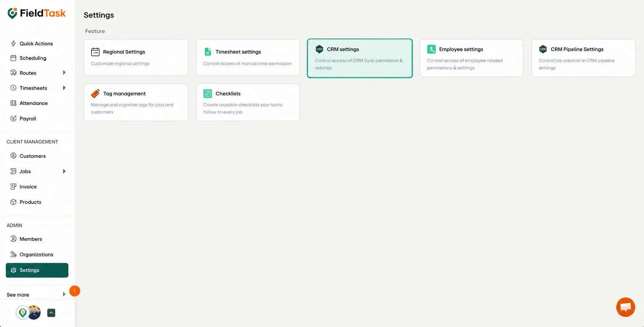The image size is (644, 327).
Task: Click the Checklists green icon
Action: (x=208, y=94)
